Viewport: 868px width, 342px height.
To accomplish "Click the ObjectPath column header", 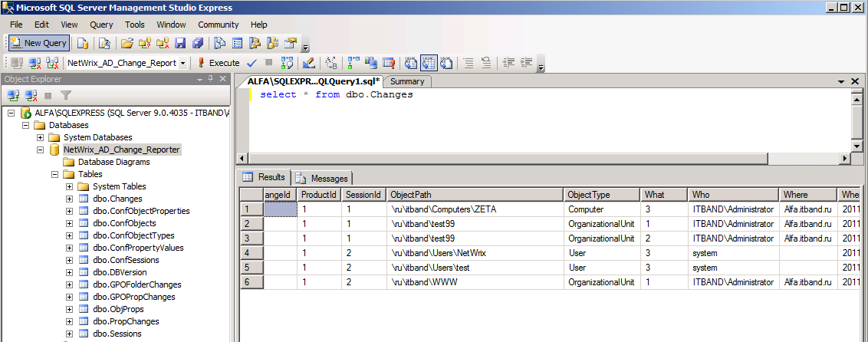I will (475, 195).
